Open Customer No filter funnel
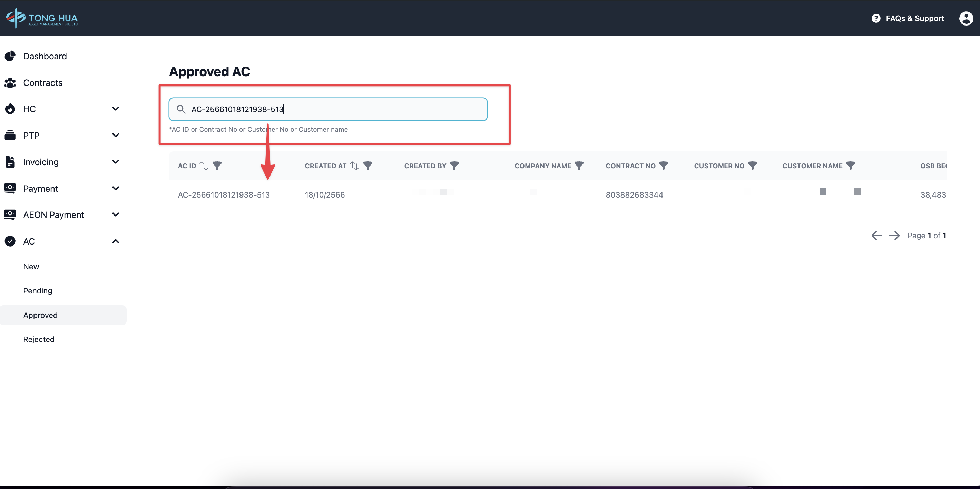980x489 pixels. [752, 166]
